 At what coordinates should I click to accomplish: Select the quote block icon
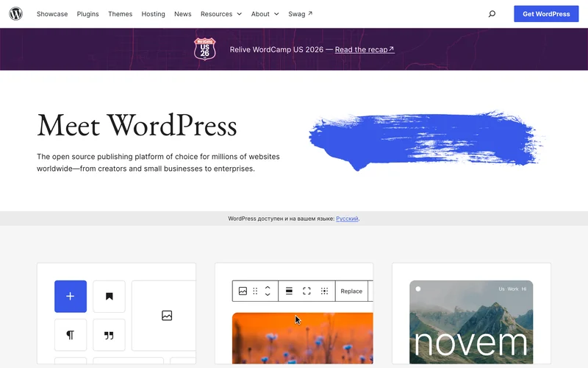109,335
